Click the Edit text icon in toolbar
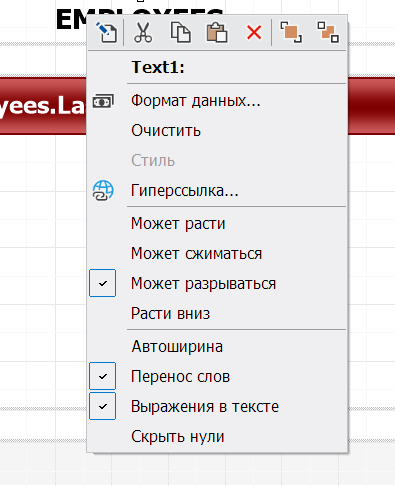 tap(106, 32)
